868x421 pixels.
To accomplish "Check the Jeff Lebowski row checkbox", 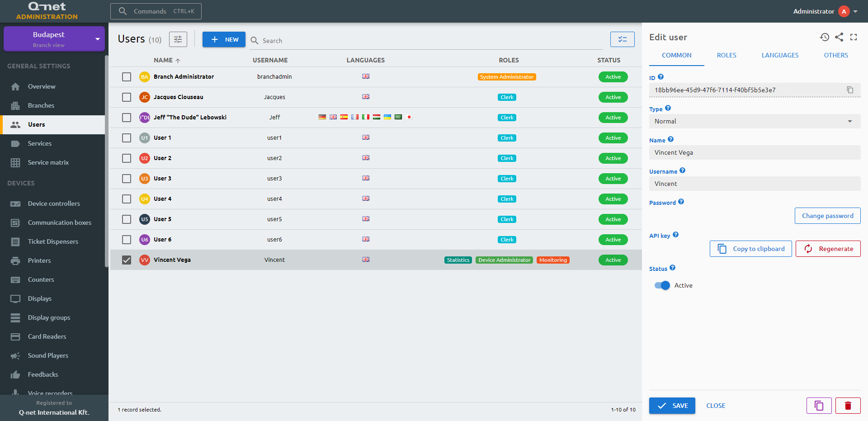I will coord(127,118).
